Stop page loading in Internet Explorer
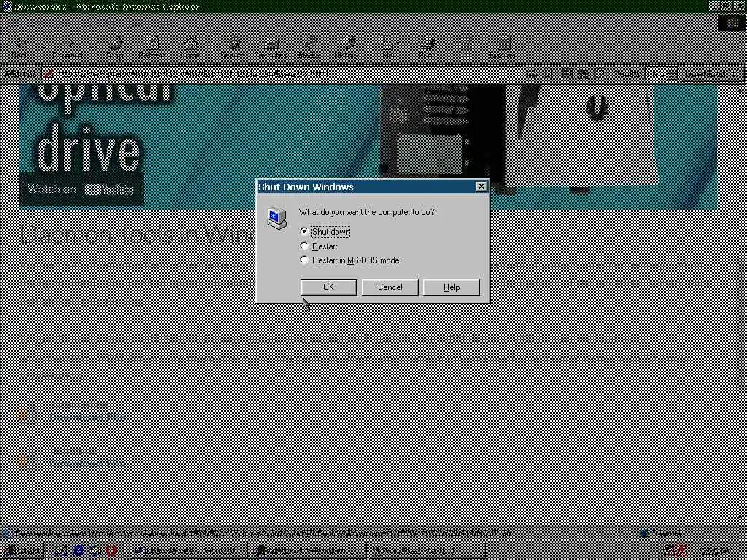747x560 pixels. pyautogui.click(x=115, y=47)
